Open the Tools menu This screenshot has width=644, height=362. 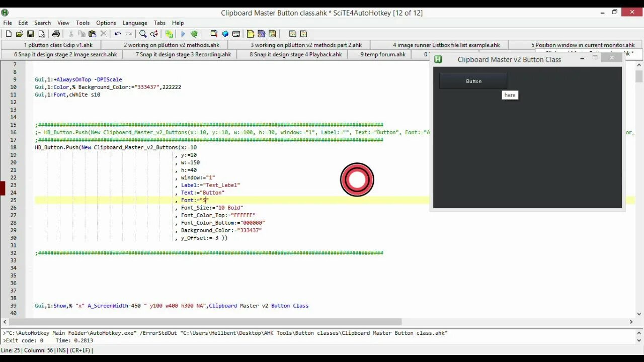pos(83,23)
